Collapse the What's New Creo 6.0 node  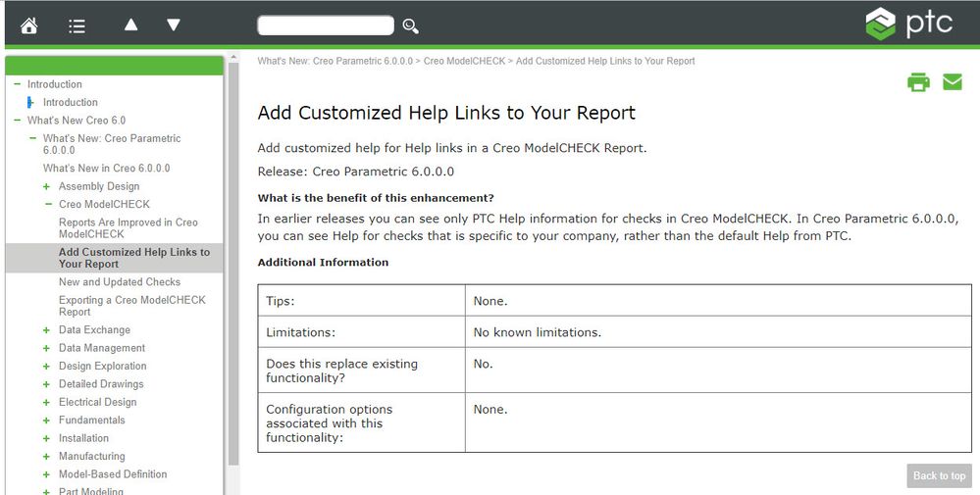[x=17, y=121]
